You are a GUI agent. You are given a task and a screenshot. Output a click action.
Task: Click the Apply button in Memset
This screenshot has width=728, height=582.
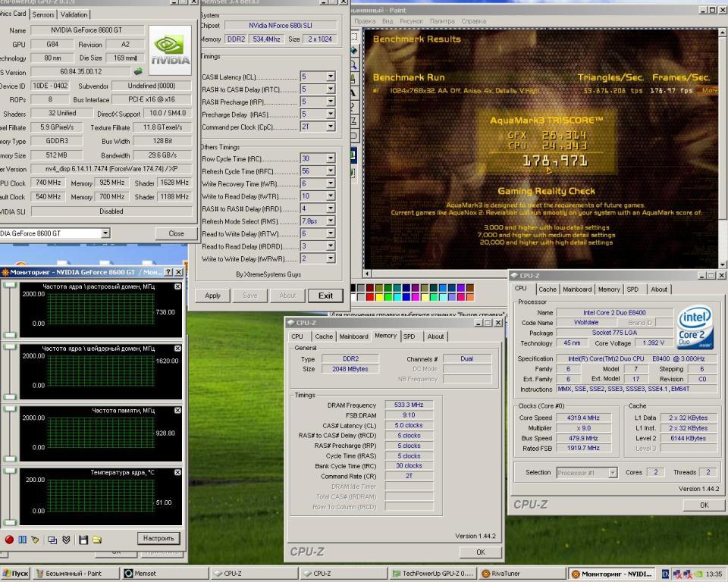pos(212,296)
